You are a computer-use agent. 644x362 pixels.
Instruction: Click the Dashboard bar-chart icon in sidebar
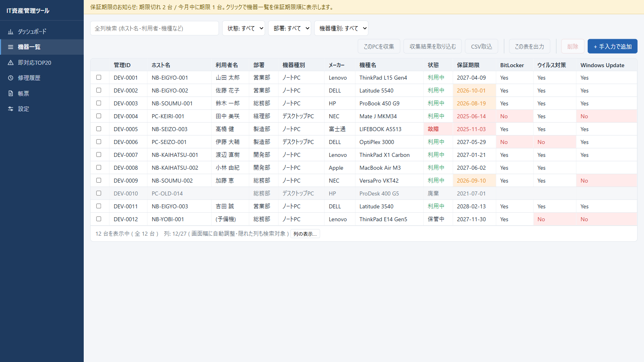click(x=11, y=32)
